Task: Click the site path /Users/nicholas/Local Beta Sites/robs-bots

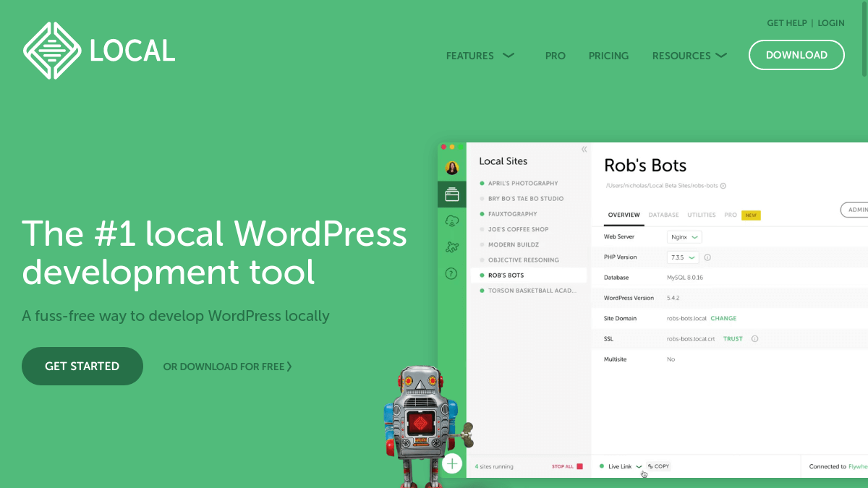Action: (662, 186)
